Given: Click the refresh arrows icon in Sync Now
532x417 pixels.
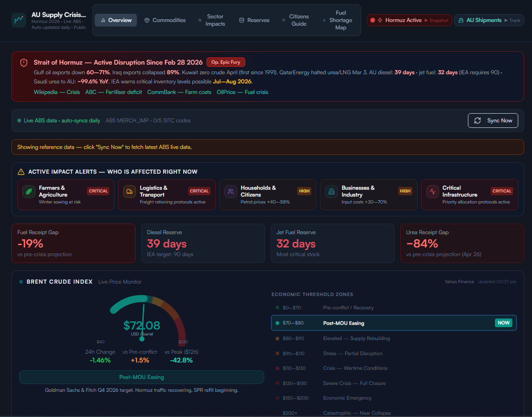Looking at the screenshot, I should click(478, 121).
